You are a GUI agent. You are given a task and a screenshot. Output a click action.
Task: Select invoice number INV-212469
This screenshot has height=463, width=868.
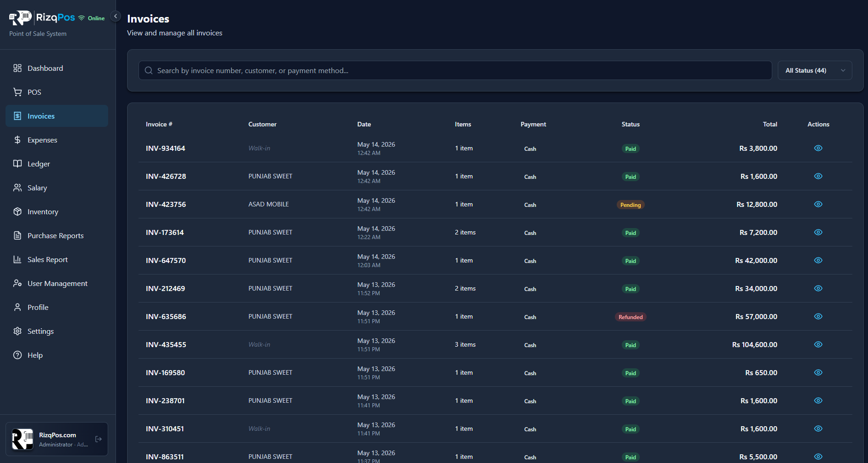tap(165, 288)
